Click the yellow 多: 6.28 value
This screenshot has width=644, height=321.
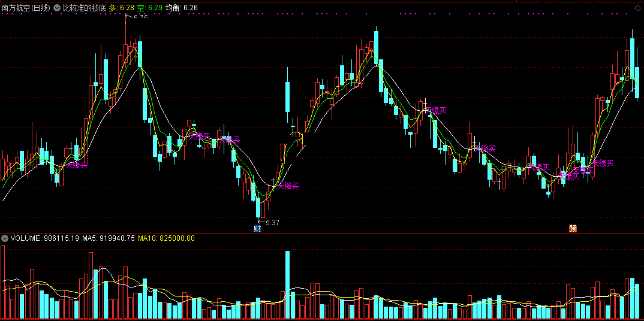[x=122, y=7]
